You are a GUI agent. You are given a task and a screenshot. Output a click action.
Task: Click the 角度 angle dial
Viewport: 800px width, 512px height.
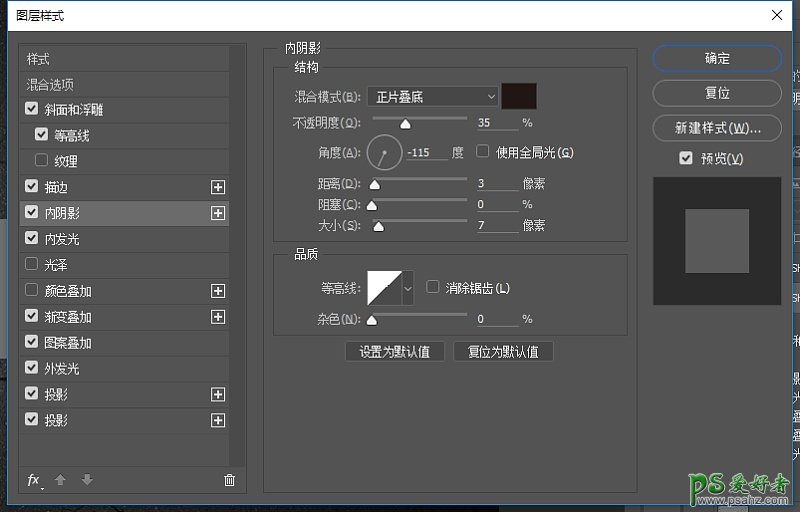[x=383, y=153]
